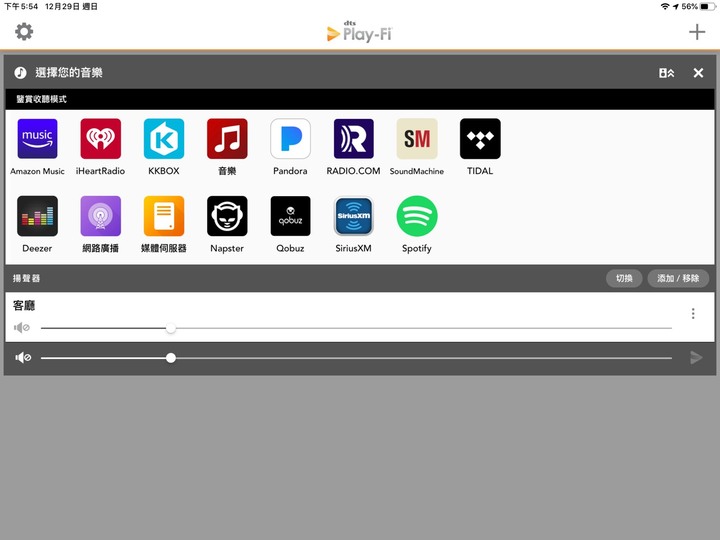
Task: Adjust the master volume slider
Action: coord(356,358)
